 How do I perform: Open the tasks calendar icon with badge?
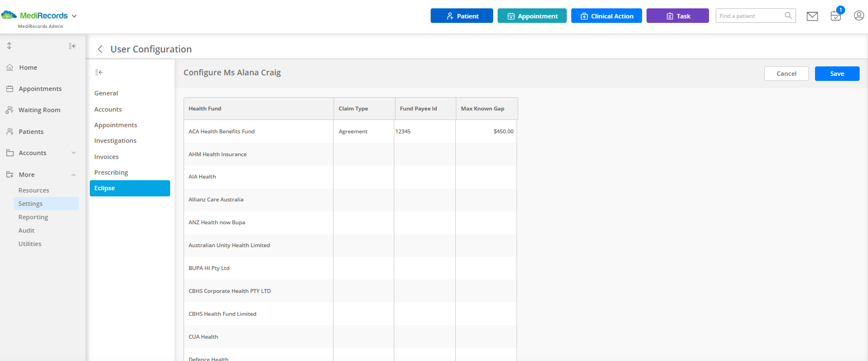coord(836,16)
